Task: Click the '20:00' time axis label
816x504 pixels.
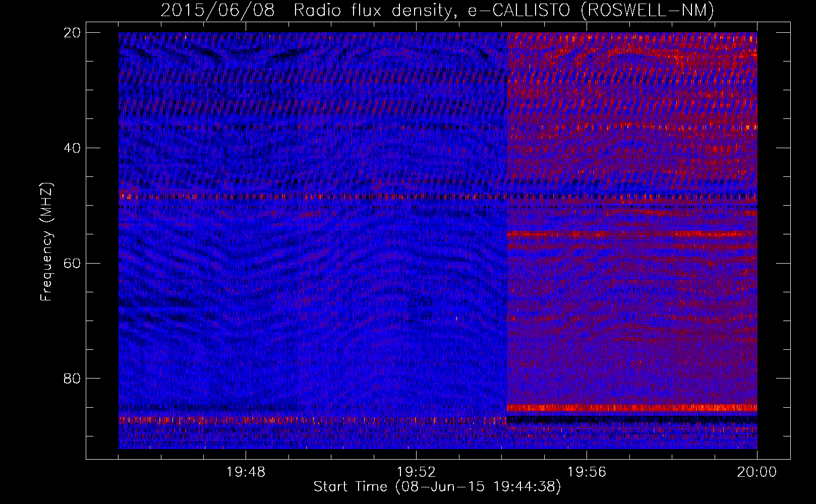Action: [757, 472]
